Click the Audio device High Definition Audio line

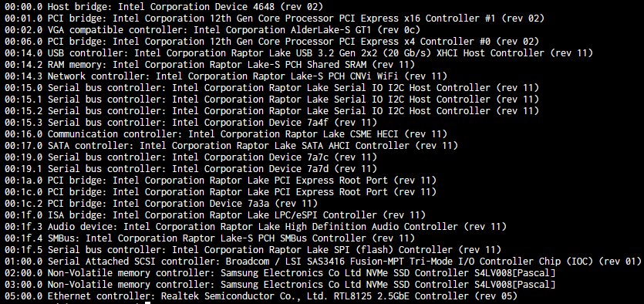click(255, 226)
